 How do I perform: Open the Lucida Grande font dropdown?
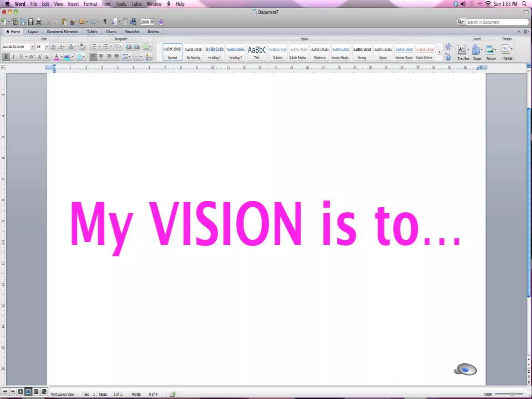pos(32,46)
